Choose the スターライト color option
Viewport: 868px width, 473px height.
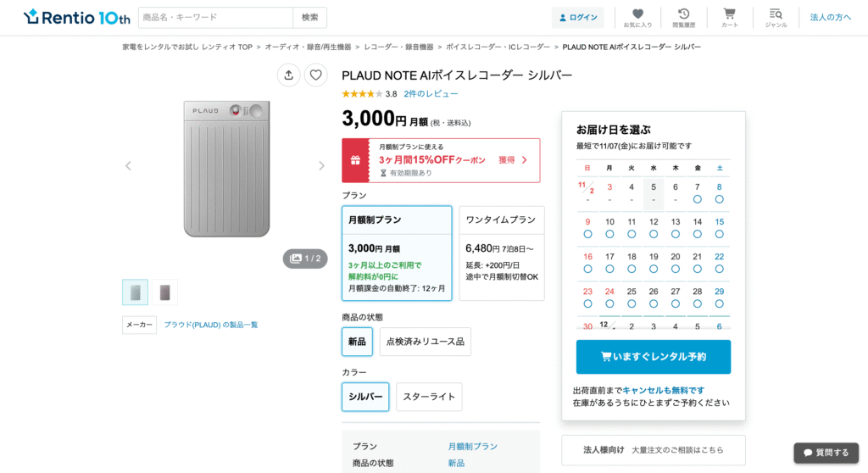tap(429, 397)
